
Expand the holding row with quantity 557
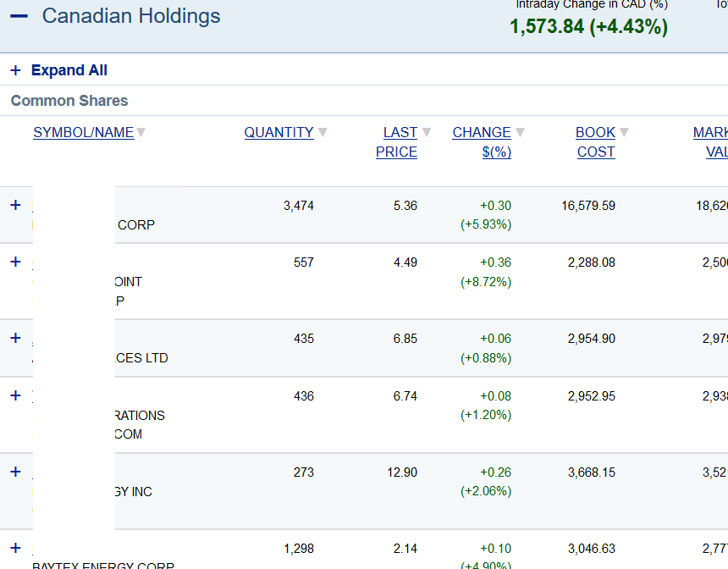[x=15, y=262]
